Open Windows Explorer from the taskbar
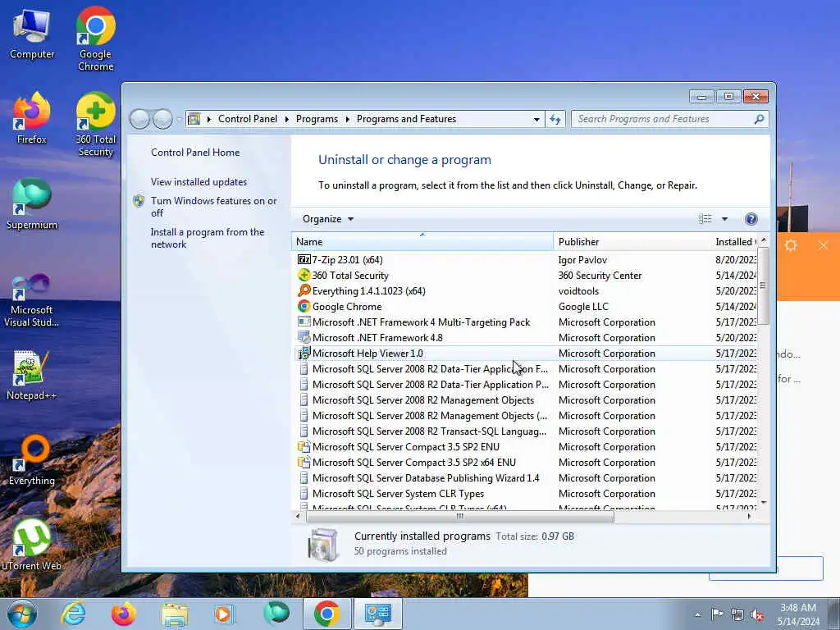Screen dimensions: 840x630 click(175, 614)
